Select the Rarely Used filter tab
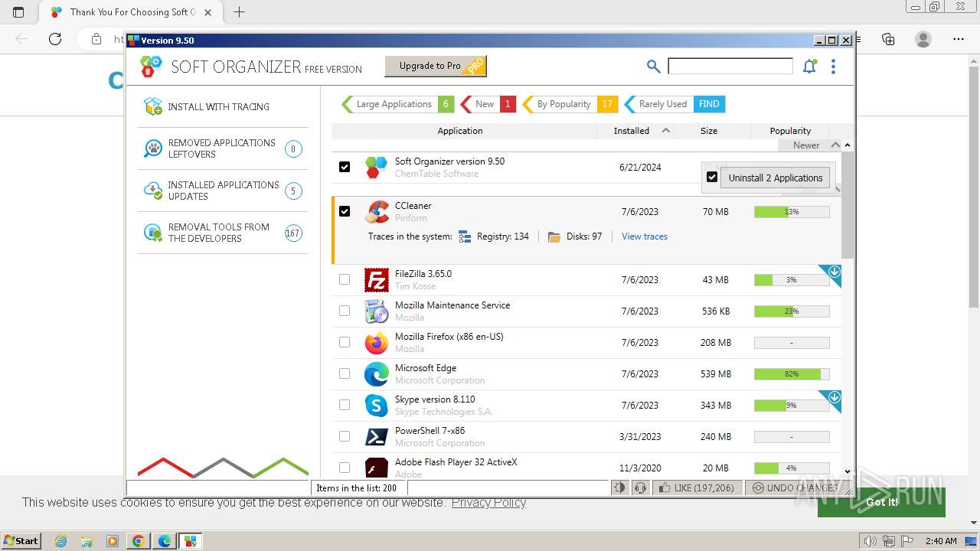 pyautogui.click(x=675, y=104)
